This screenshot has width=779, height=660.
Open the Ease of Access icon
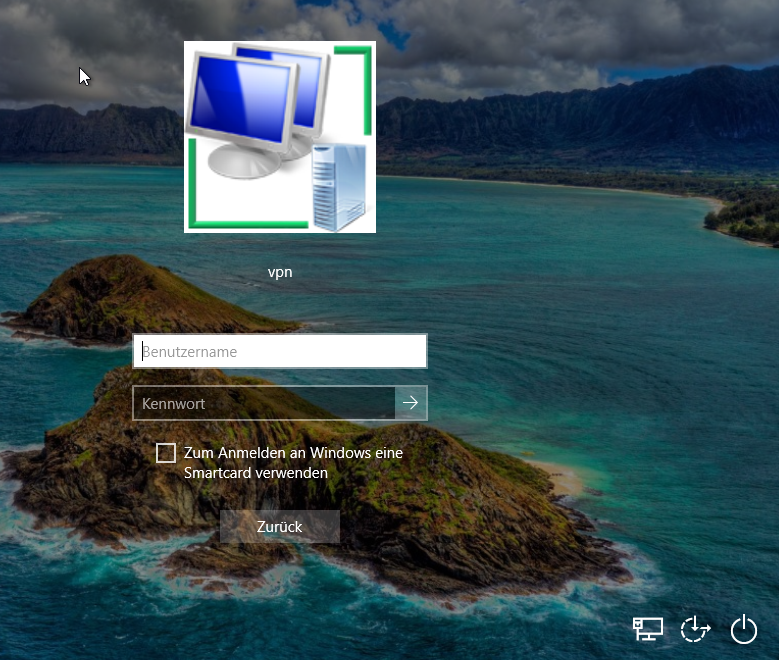point(695,629)
